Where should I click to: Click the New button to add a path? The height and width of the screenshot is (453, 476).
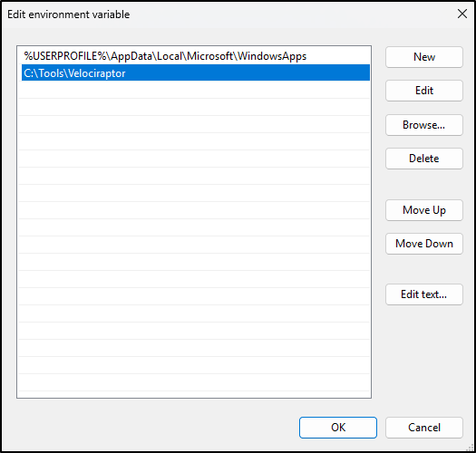(424, 57)
